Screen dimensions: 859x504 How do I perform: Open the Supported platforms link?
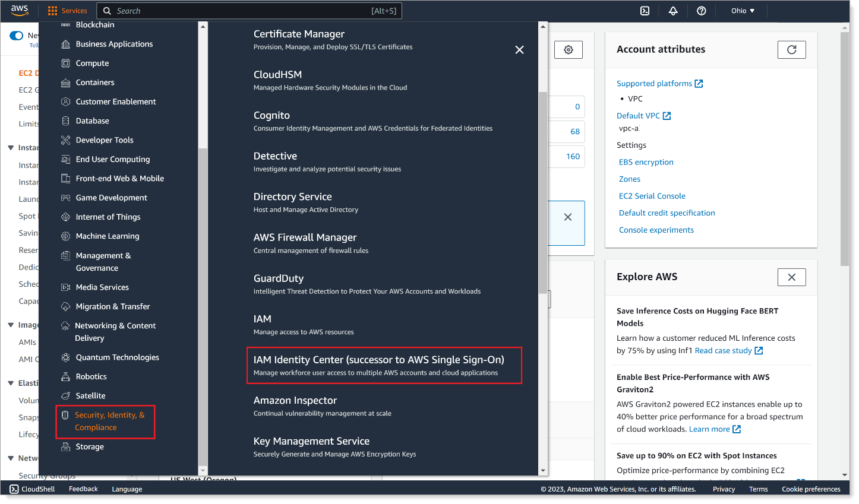click(x=659, y=84)
